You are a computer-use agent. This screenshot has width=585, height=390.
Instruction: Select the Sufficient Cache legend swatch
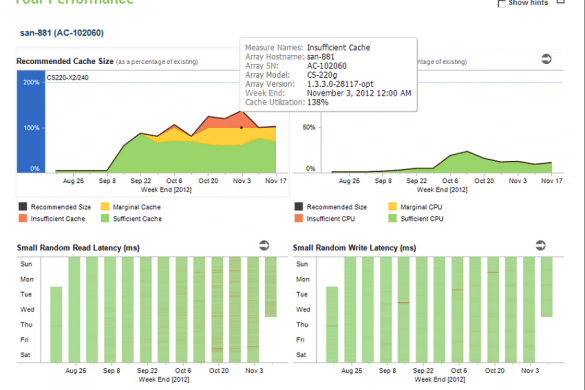105,218
